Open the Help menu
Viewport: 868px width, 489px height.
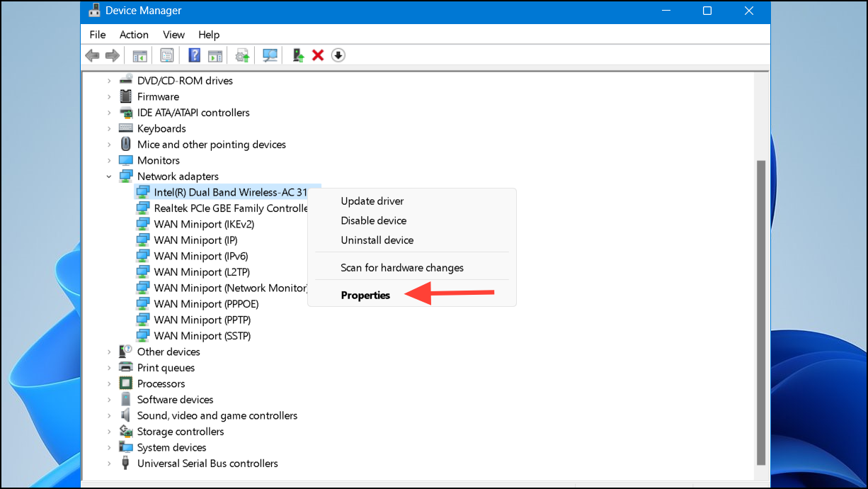click(209, 35)
